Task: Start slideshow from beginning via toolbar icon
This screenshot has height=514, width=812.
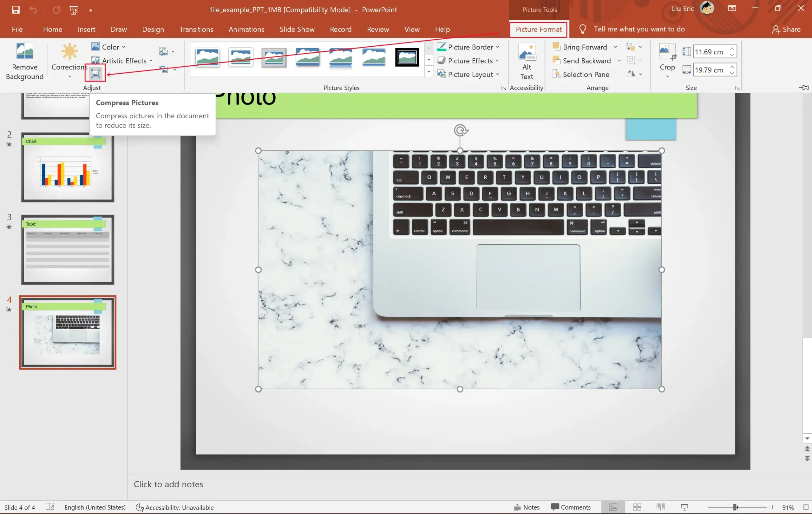Action: 74,10
